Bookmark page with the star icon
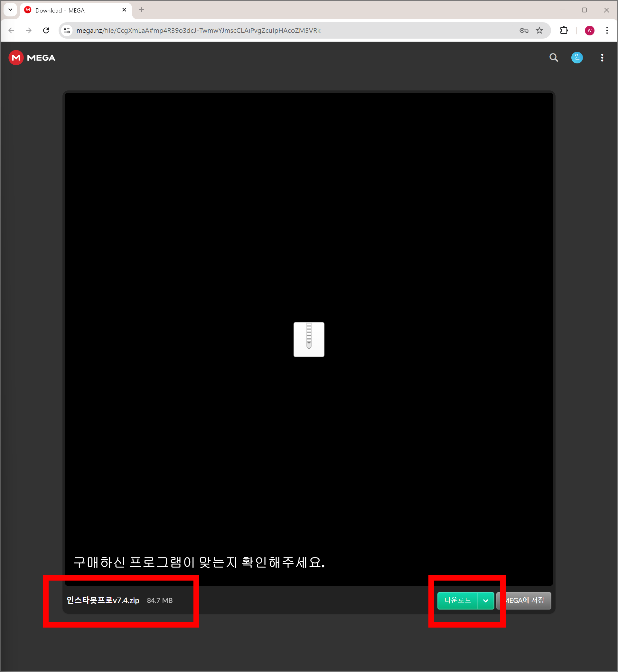The image size is (618, 672). pyautogui.click(x=539, y=31)
